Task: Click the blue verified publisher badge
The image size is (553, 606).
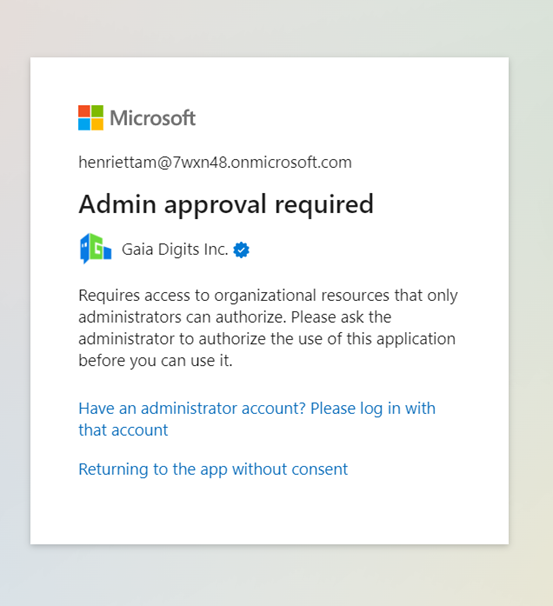Action: (x=241, y=250)
